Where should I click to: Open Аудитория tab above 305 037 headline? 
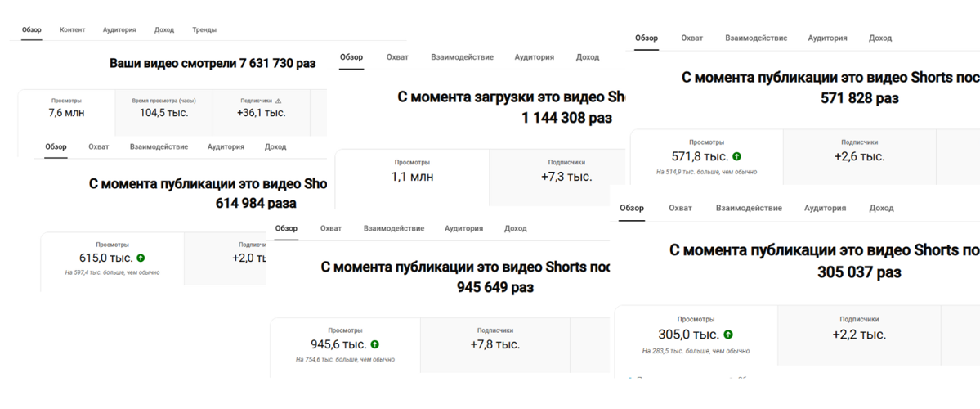point(825,209)
